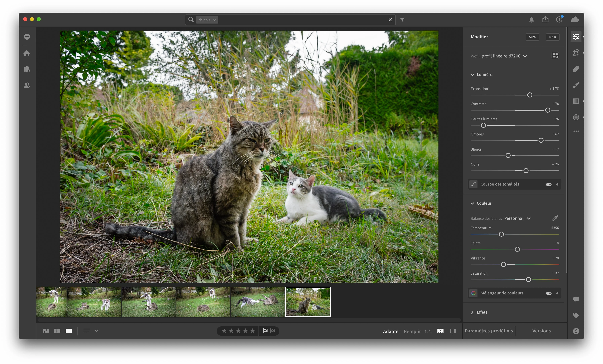Image resolution: width=603 pixels, height=364 pixels.
Task: Open the search filter funnel icon
Action: pos(402,20)
